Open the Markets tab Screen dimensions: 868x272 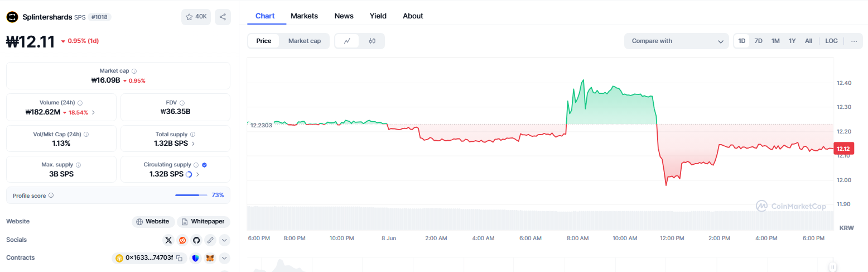[x=304, y=16]
